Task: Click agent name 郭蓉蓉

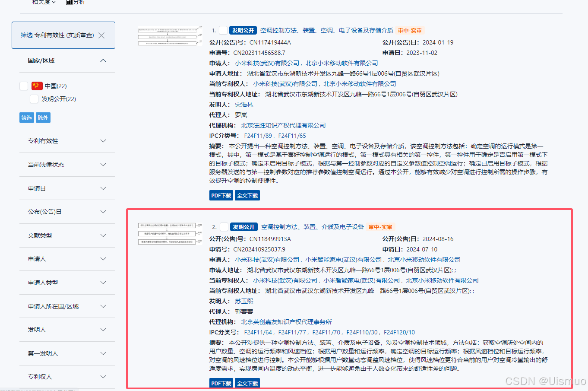Action: point(244,312)
